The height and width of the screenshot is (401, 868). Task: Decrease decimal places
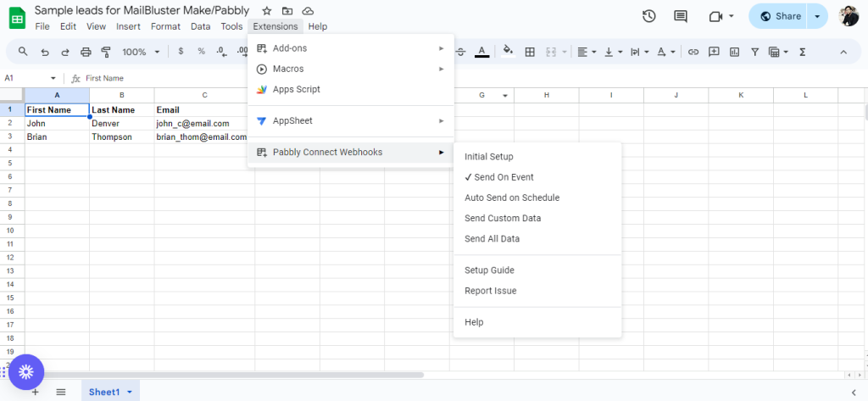pos(222,52)
